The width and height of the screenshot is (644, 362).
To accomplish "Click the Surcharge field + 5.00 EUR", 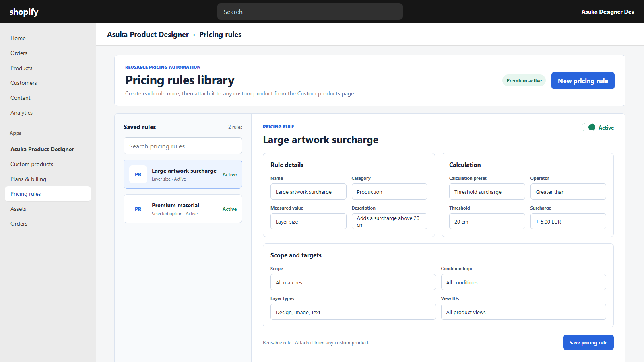I will [568, 222].
